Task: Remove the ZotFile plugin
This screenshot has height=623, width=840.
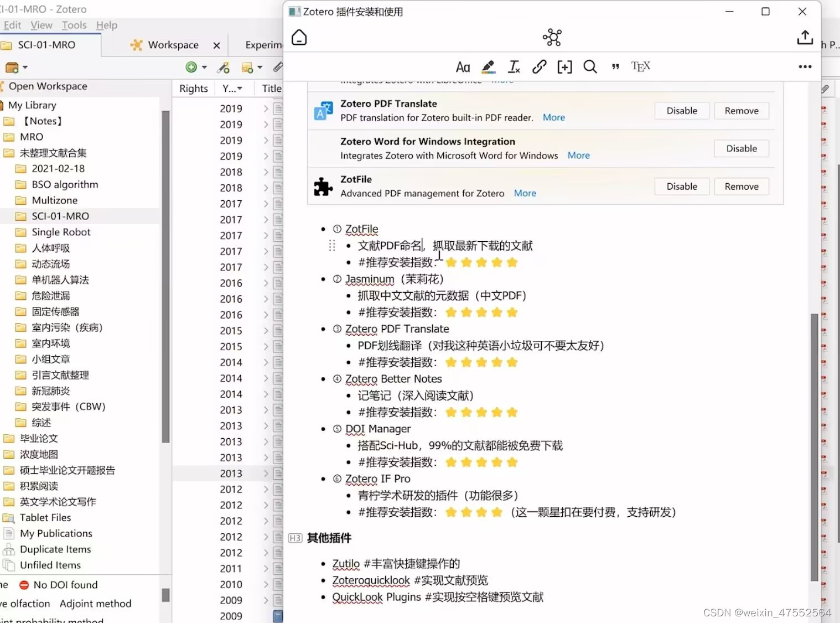Action: [x=742, y=186]
